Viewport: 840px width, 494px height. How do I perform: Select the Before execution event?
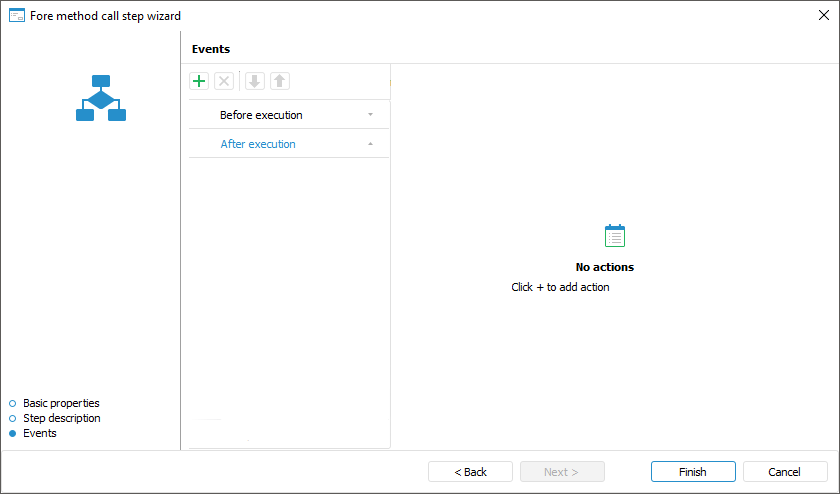pyautogui.click(x=261, y=115)
